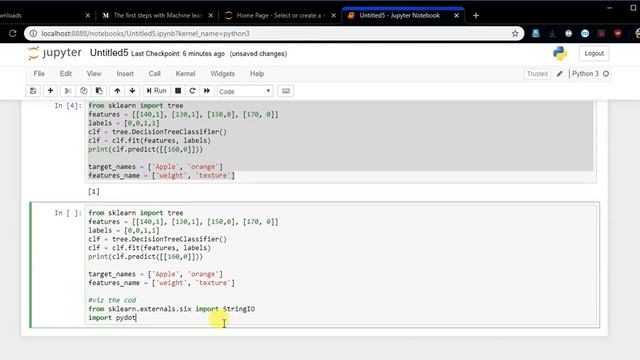Click the red extension icon on the far right
Image resolution: width=640 pixels, height=360 pixels.
(x=618, y=33)
